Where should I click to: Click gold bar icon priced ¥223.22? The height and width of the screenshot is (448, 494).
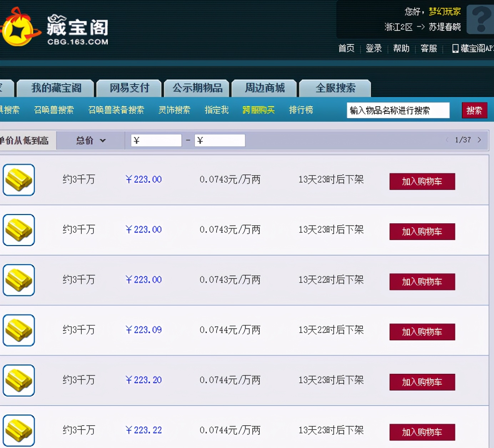[19, 431]
